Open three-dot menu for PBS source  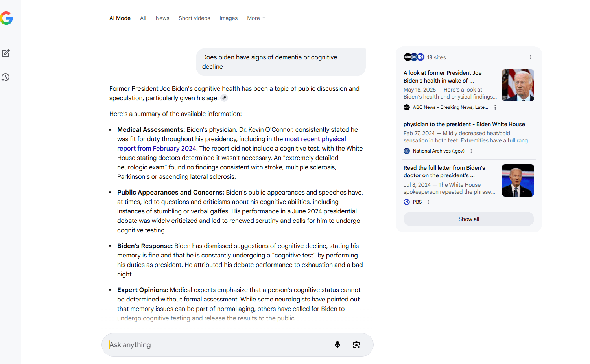(x=428, y=202)
